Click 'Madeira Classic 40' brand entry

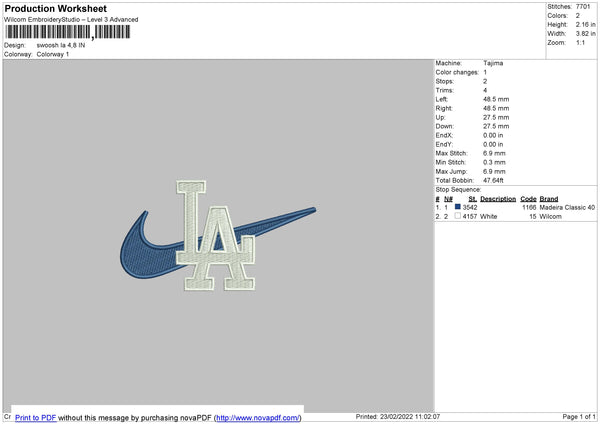point(567,207)
